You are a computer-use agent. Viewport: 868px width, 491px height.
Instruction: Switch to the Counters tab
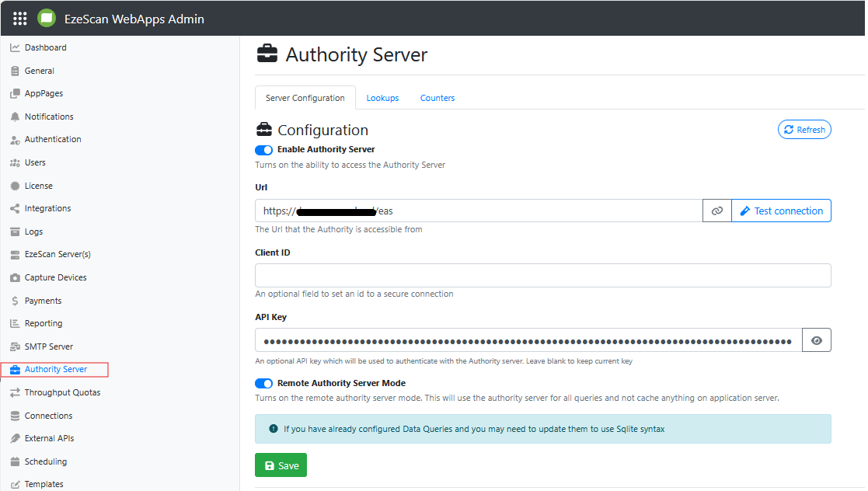(437, 98)
